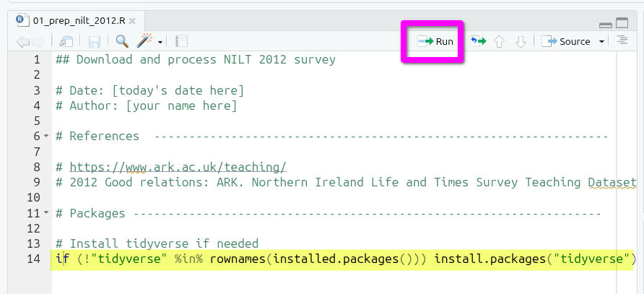Image resolution: width=644 pixels, height=294 pixels.
Task: Re-run previous code region icon
Action: click(478, 41)
